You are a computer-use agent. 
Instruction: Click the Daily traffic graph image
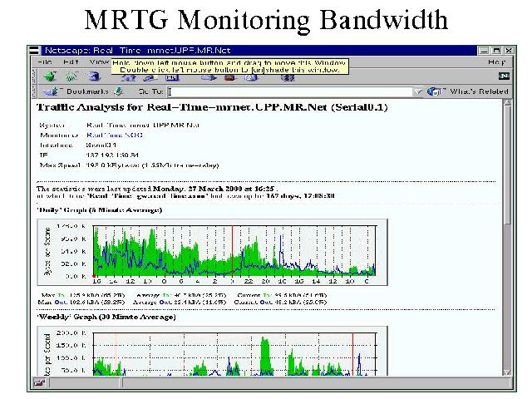click(x=212, y=252)
